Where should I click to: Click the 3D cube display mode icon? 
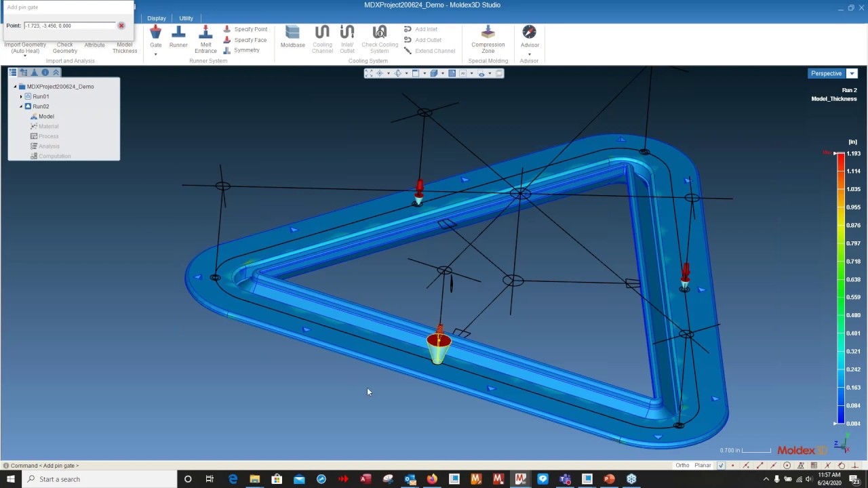point(434,73)
